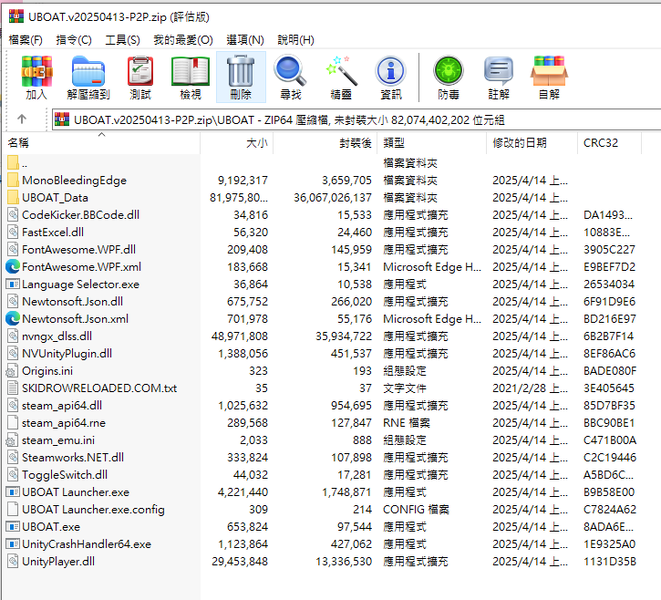Click the packed size 36,067,026,137
661x600 pixels.
[333, 197]
